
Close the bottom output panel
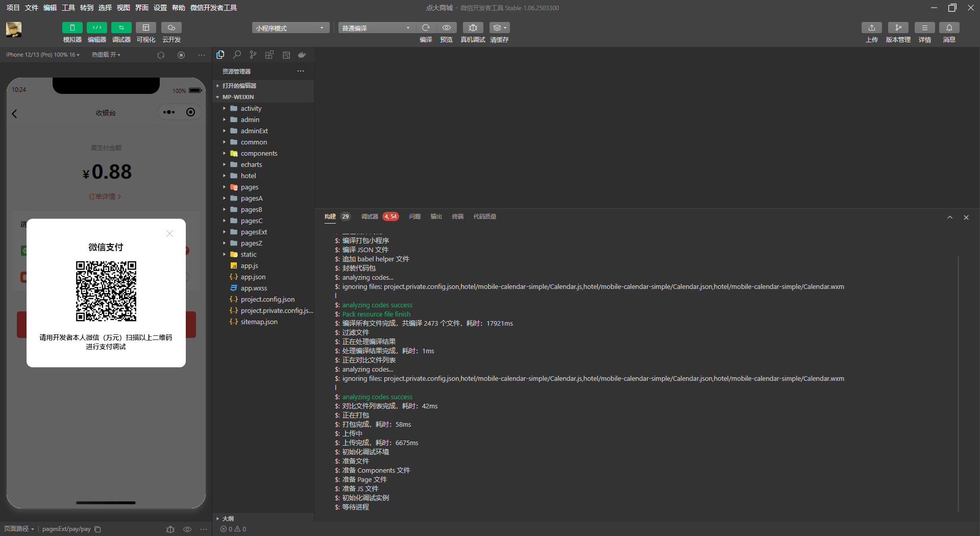point(966,217)
